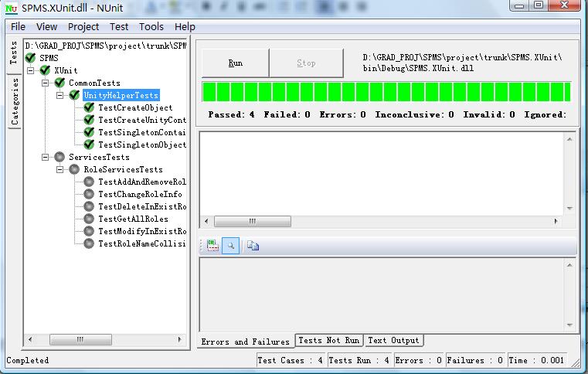The height and width of the screenshot is (374, 588).
Task: Select the RoleServicesTests node label
Action: coord(123,169)
